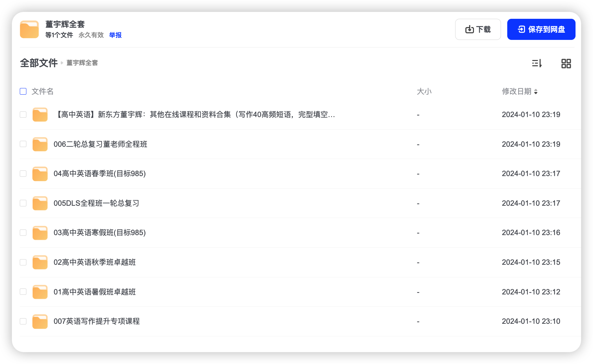Open folder 02高中英语秋季班卓越班
593x364 pixels.
click(x=95, y=262)
